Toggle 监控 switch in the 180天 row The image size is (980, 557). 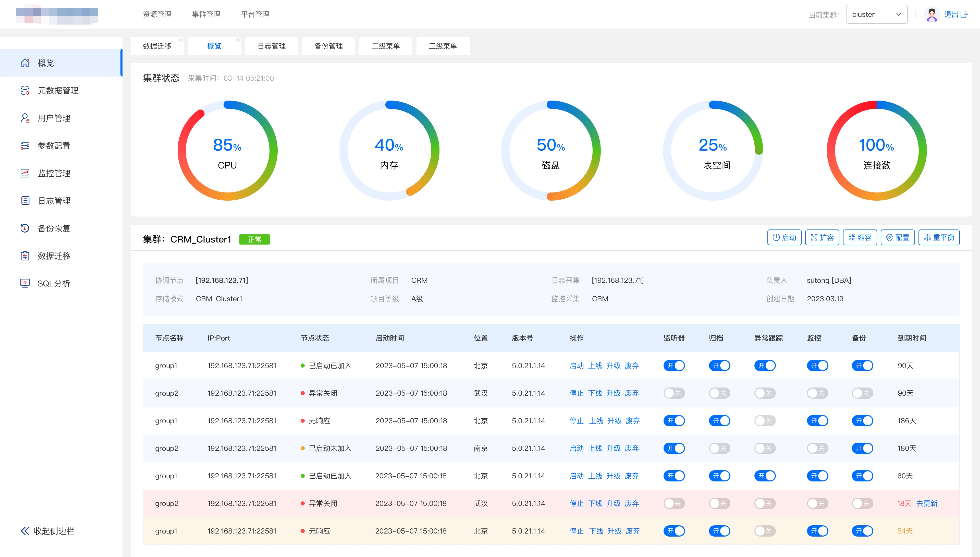(x=817, y=448)
